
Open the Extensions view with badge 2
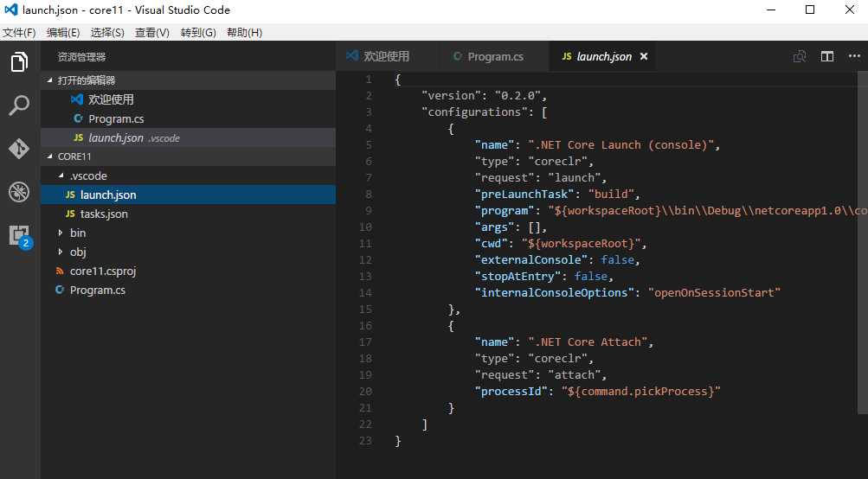[x=20, y=236]
